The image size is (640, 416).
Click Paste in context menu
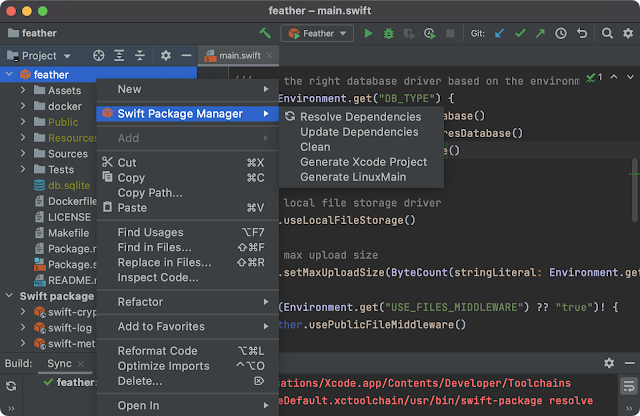click(x=188, y=208)
